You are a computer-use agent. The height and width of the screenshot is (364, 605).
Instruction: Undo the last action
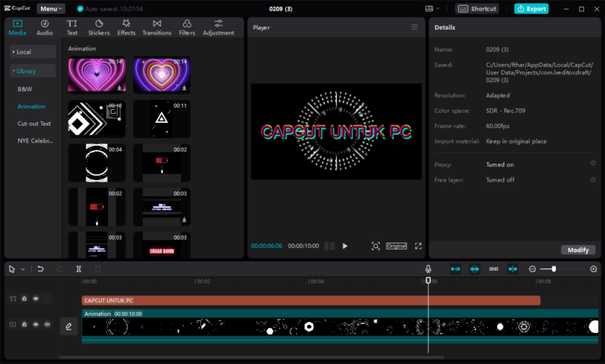[x=41, y=269]
